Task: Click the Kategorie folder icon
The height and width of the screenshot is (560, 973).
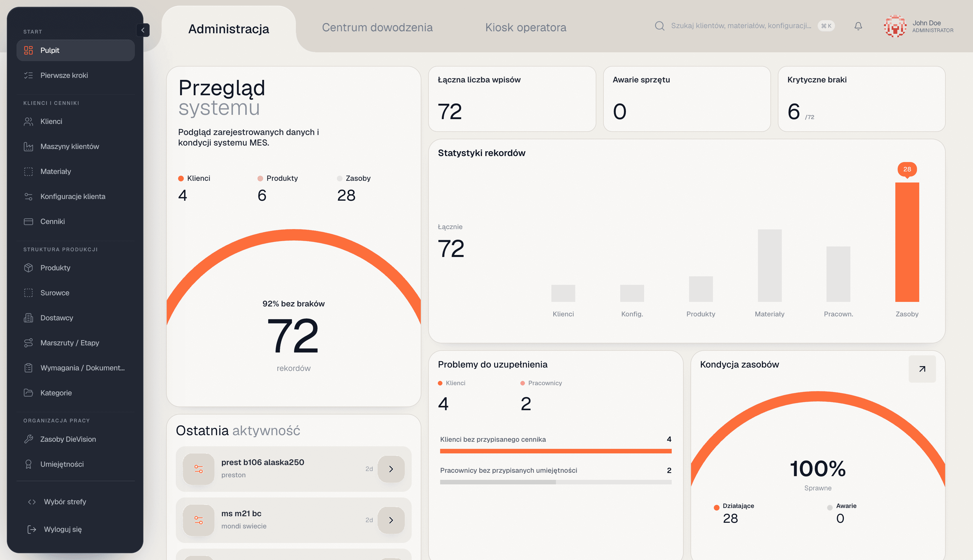Action: pos(28,393)
